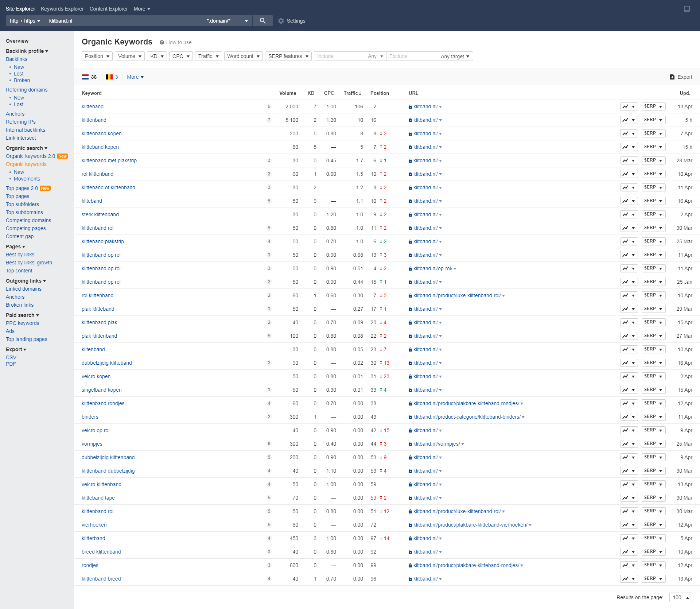Open the *.domain/* mode dropdown
Viewport: 700px width, 609px height.
[x=227, y=21]
